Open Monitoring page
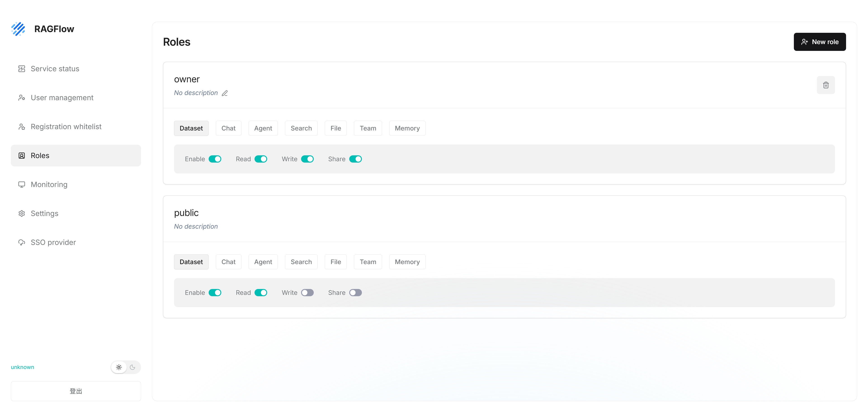The width and height of the screenshot is (868, 412). point(76,185)
